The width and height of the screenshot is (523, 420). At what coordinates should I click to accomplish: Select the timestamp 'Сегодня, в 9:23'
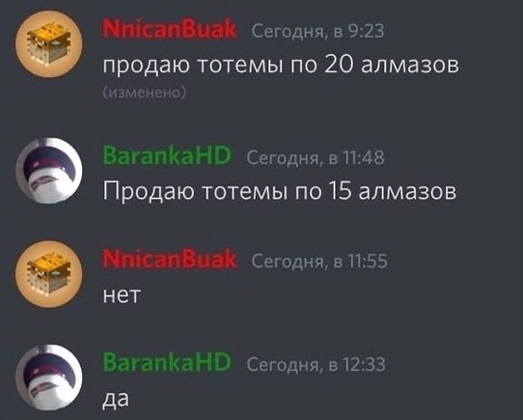317,32
